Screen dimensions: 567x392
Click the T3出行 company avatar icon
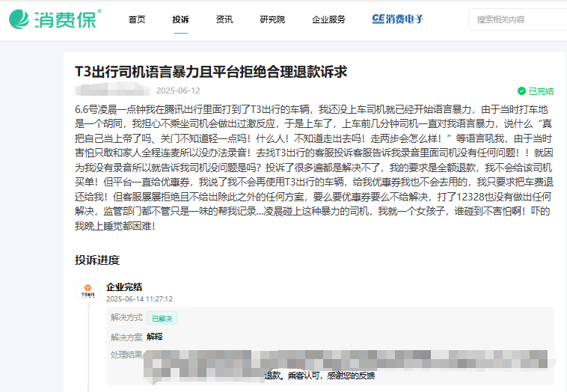(x=88, y=291)
